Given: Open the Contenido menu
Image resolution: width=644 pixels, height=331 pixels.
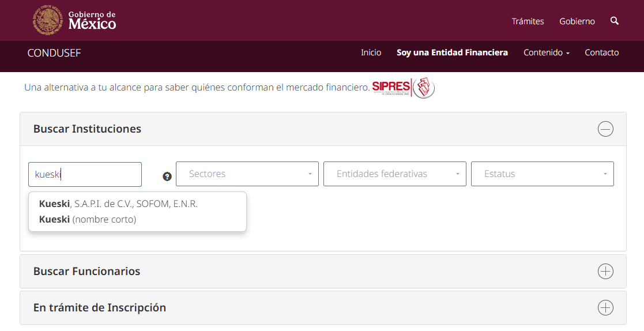Looking at the screenshot, I should pyautogui.click(x=546, y=52).
